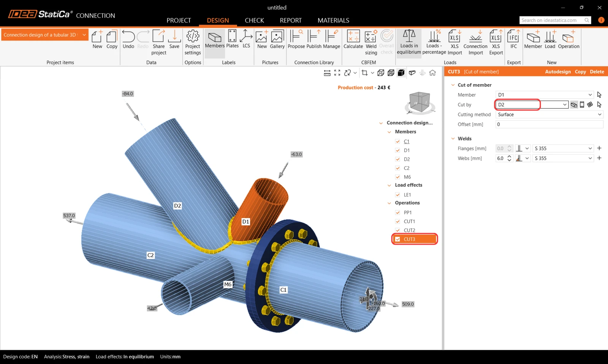Click the grid icon beside Cut by
Screen dimensions: 608x364
[x=590, y=105]
